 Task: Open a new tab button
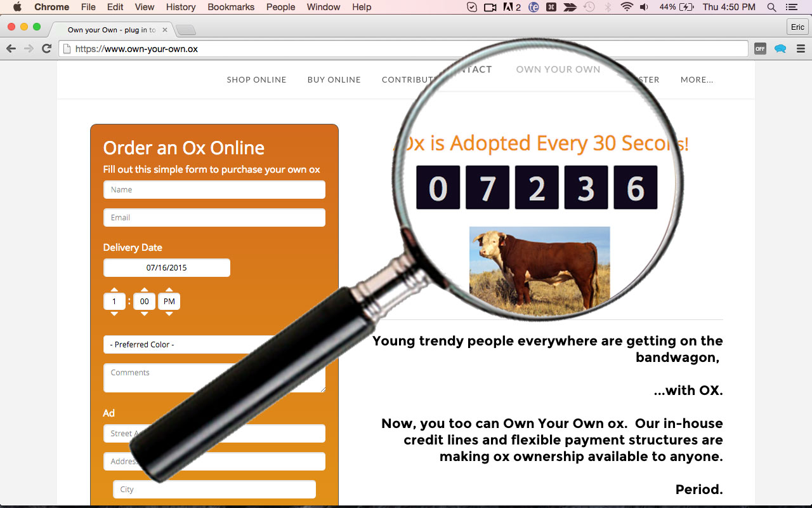[185, 30]
